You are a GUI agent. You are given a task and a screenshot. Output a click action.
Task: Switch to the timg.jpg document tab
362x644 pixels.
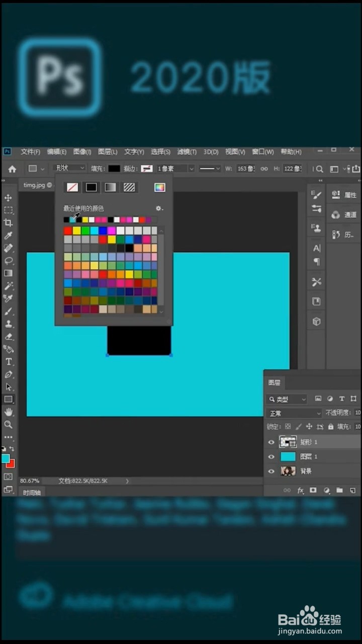(x=37, y=185)
